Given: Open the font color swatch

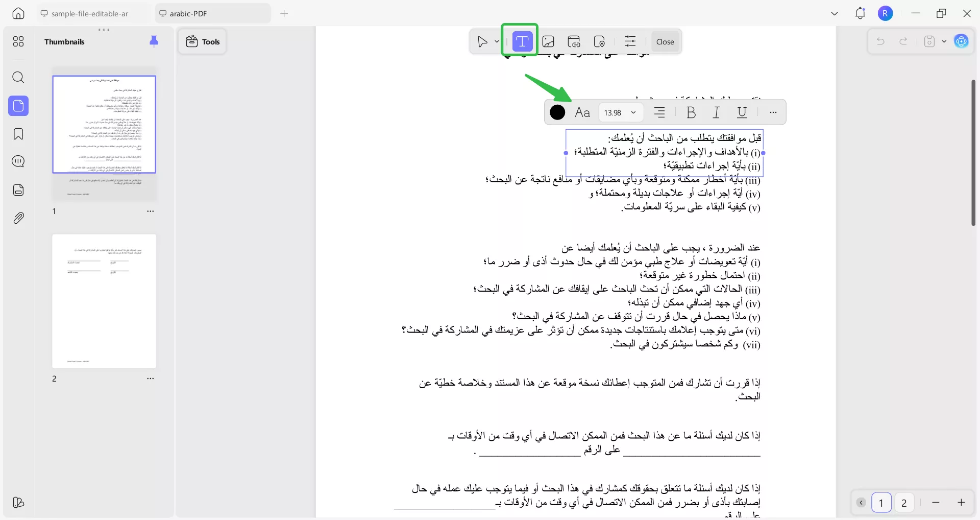Looking at the screenshot, I should (557, 112).
